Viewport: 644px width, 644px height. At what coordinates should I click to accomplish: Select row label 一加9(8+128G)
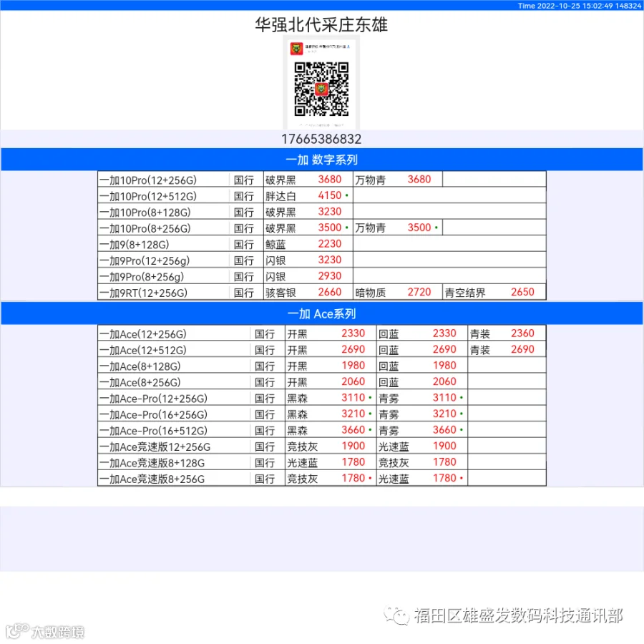point(135,245)
